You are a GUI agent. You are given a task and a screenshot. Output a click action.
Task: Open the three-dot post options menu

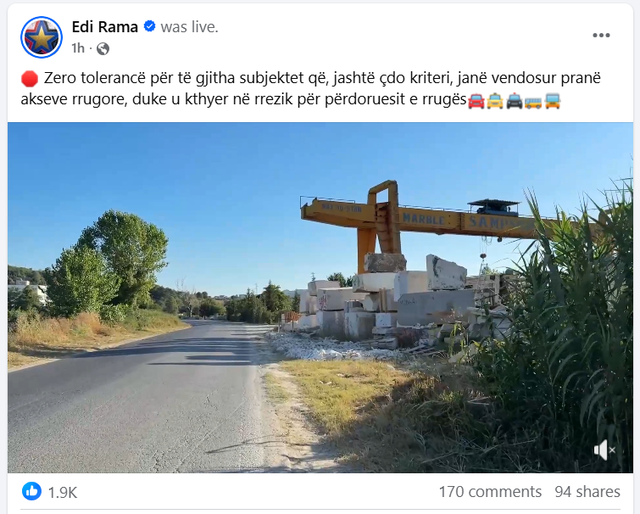(x=601, y=36)
